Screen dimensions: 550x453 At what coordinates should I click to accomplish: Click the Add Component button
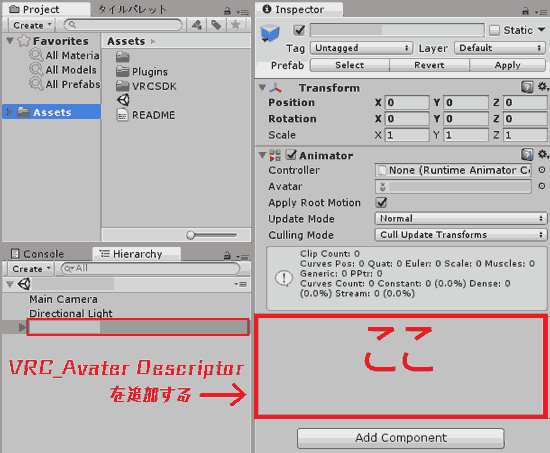401,438
